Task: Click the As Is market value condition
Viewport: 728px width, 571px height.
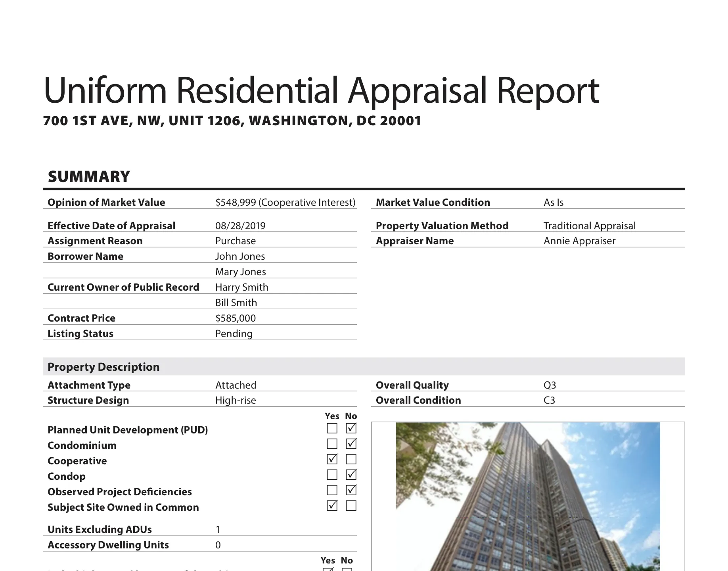Action: [554, 203]
